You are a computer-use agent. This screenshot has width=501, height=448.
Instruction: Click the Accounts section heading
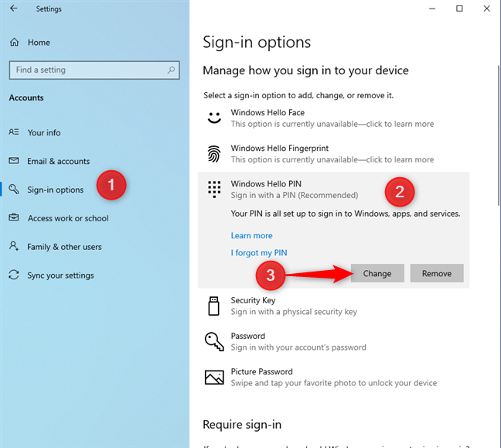pyautogui.click(x=26, y=97)
